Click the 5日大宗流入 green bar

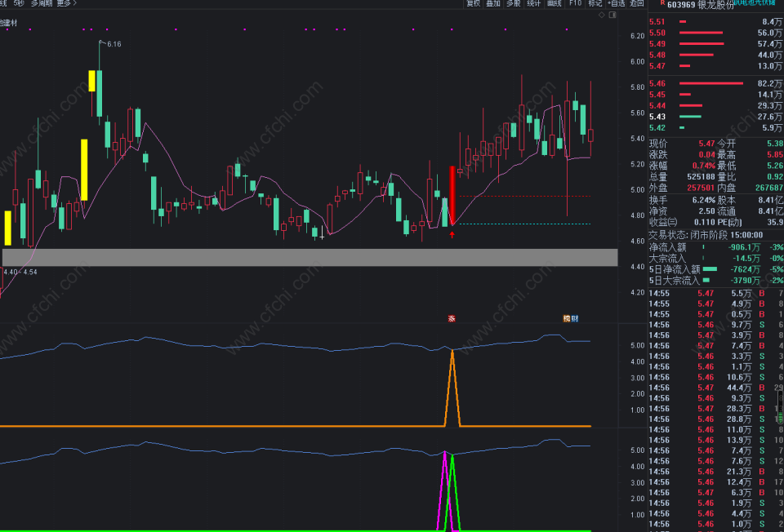(706, 280)
